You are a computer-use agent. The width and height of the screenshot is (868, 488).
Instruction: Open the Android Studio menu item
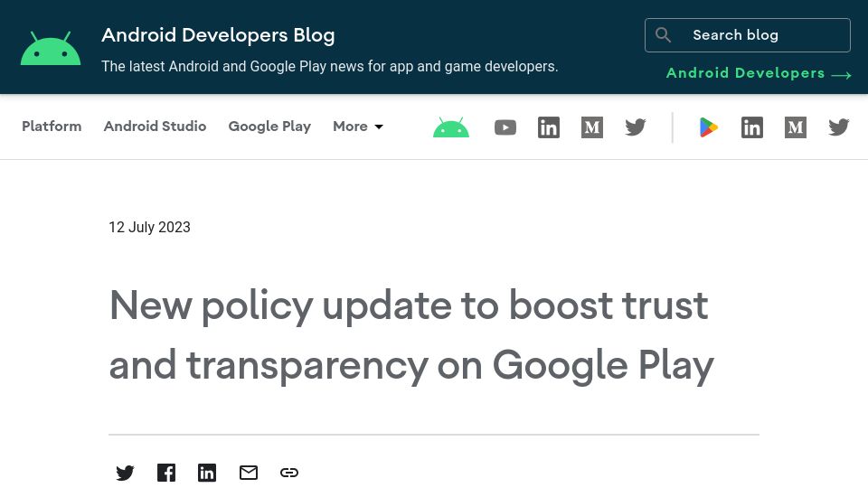coord(155,127)
